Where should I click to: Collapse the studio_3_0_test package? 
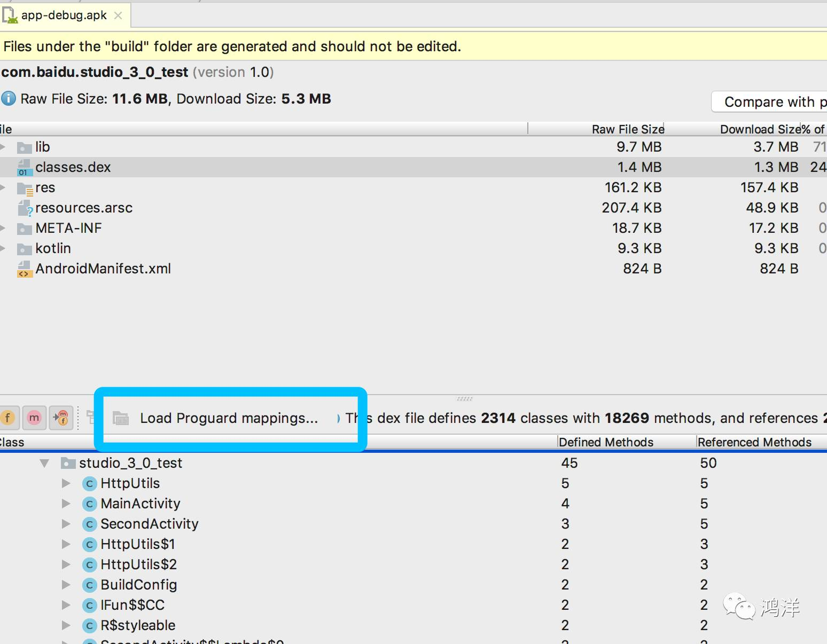pos(44,463)
